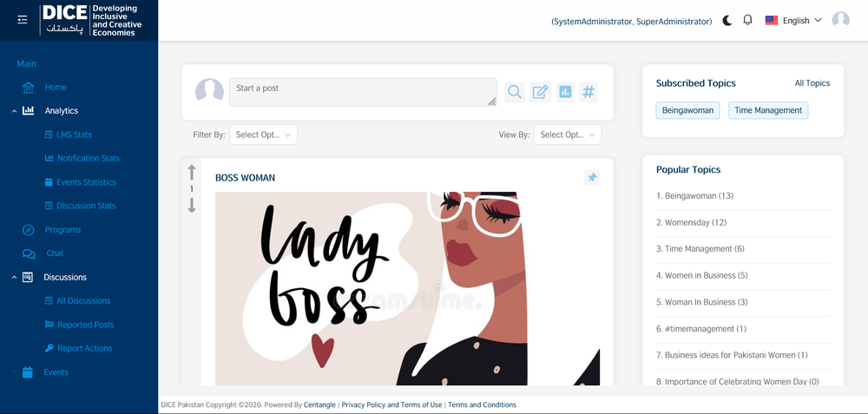Open the lady boss post image
Image resolution: width=868 pixels, height=414 pixels.
(407, 288)
